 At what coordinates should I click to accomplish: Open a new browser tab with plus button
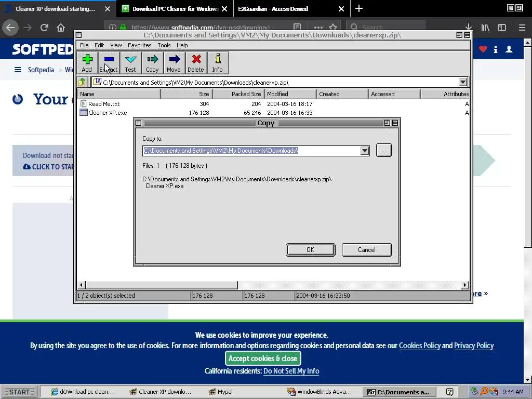coord(358,8)
